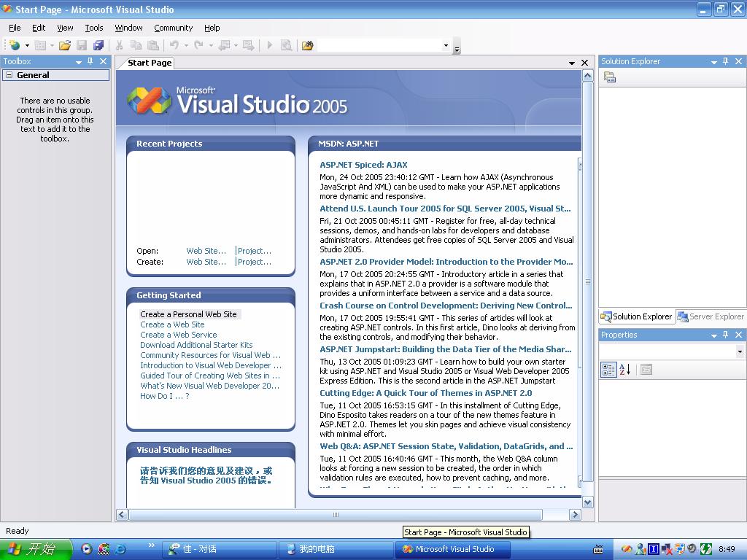The height and width of the screenshot is (560, 747).
Task: Open the toolbar options overflow arrow
Action: click(x=457, y=47)
